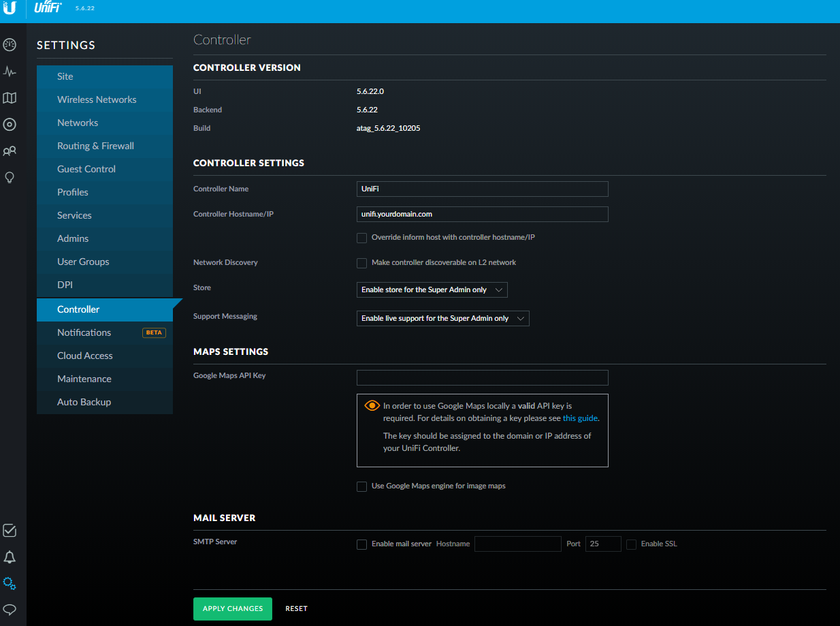Click the Google Maps API Key field

(482, 378)
